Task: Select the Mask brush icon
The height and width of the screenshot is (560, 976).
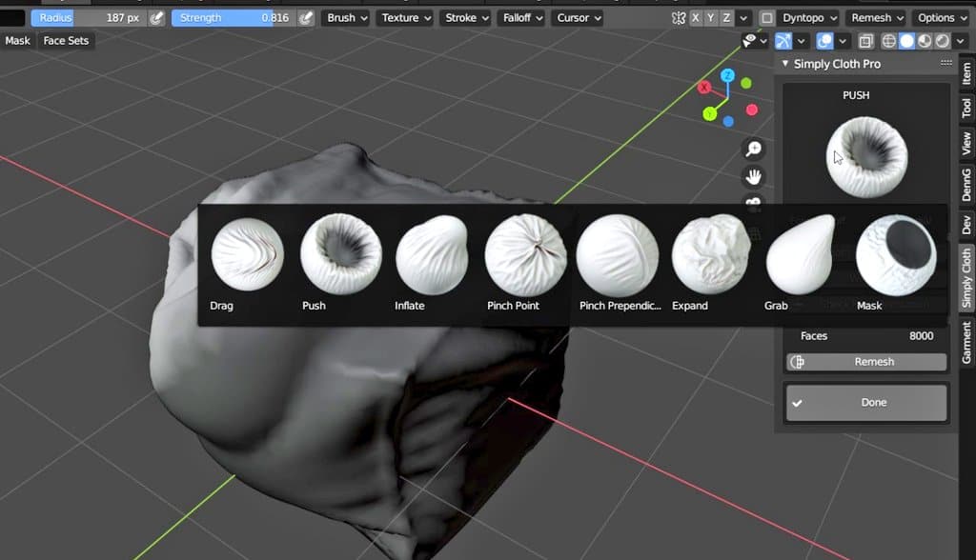Action: [896, 254]
